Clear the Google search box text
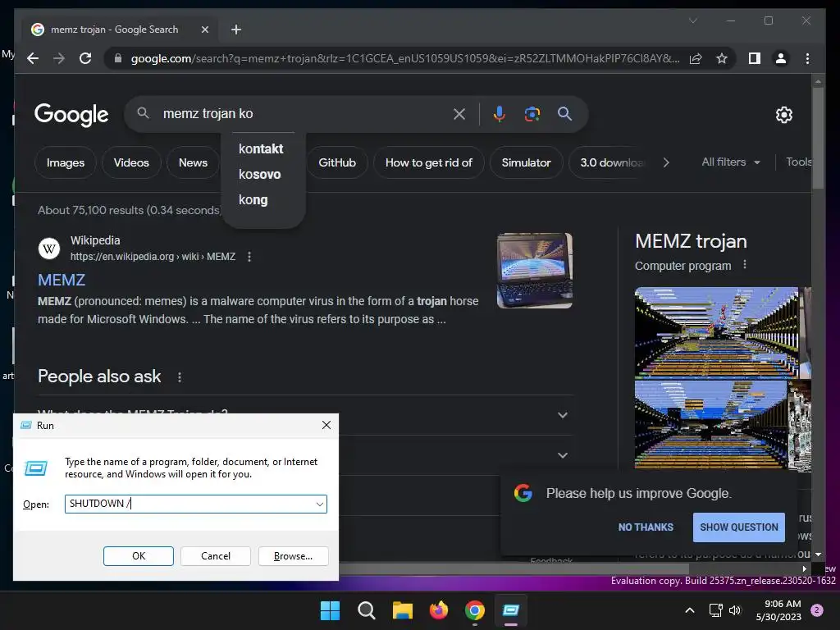The image size is (840, 630). coord(459,113)
